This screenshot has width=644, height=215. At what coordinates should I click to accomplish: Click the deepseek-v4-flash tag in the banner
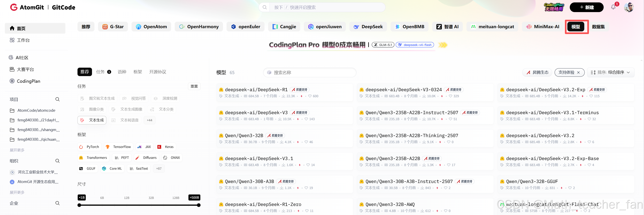tap(414, 45)
